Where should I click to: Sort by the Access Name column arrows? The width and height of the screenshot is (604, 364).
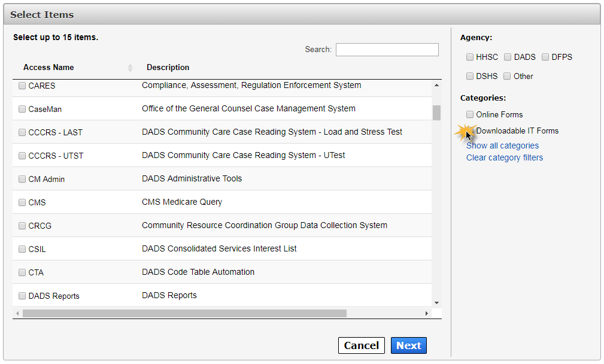[x=130, y=68]
